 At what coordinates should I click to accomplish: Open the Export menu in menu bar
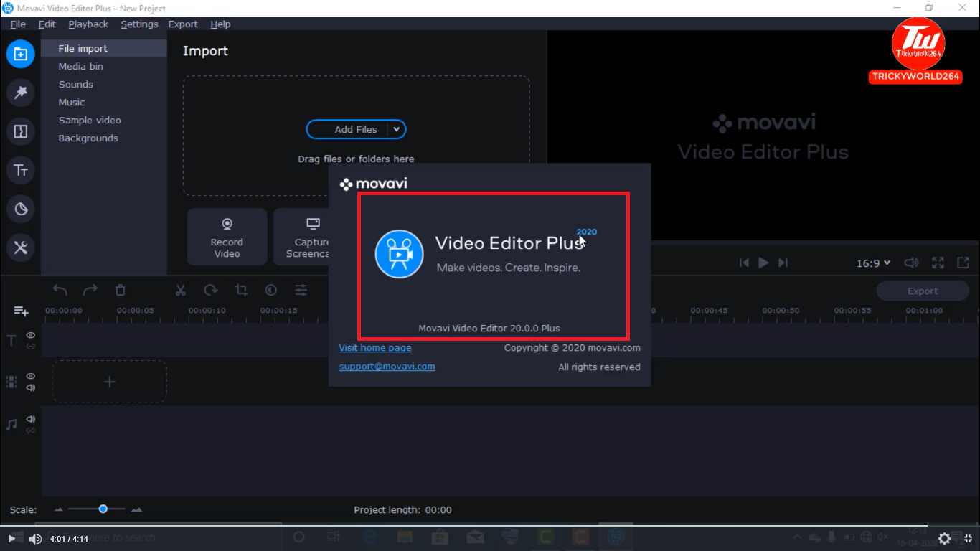[x=183, y=24]
